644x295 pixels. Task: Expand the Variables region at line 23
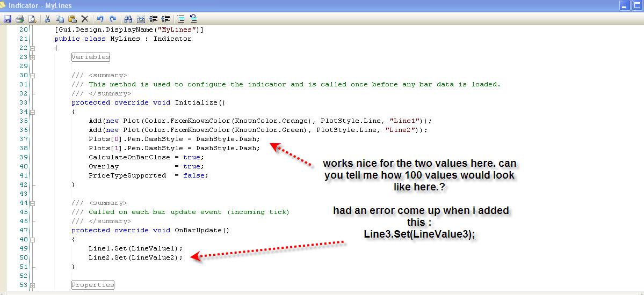(32, 57)
